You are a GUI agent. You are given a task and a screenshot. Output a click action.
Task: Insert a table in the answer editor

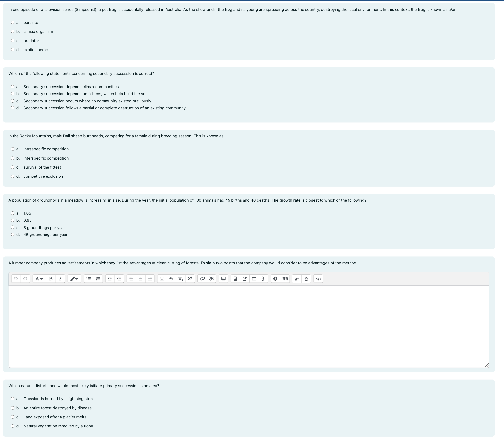pos(254,279)
